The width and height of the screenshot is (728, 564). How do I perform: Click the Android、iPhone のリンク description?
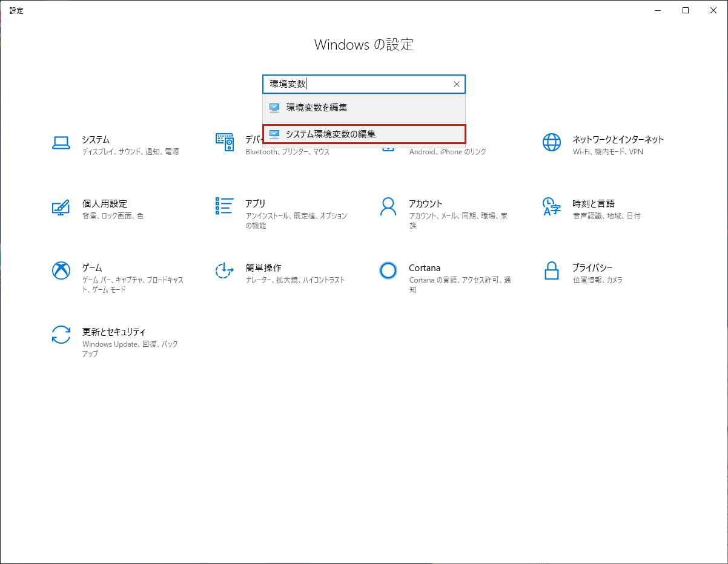click(x=448, y=152)
